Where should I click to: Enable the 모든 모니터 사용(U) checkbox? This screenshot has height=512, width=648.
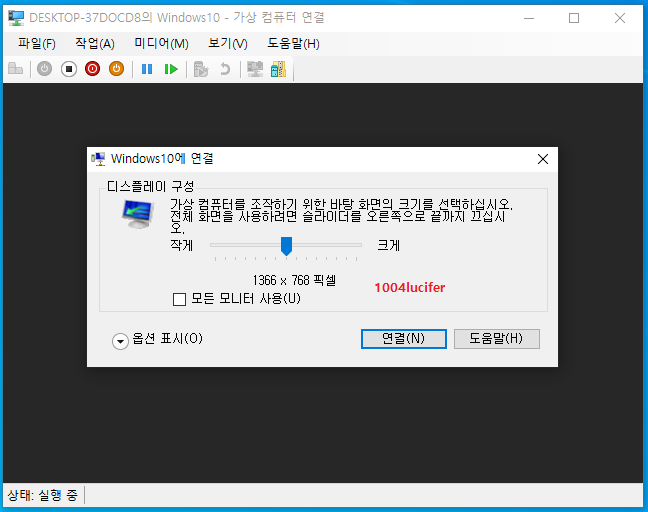tap(179, 299)
